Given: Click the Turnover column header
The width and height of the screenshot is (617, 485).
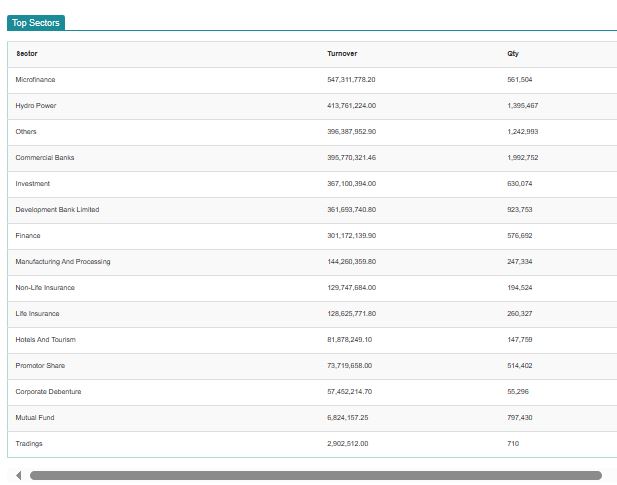Looking at the screenshot, I should tap(342, 53).
